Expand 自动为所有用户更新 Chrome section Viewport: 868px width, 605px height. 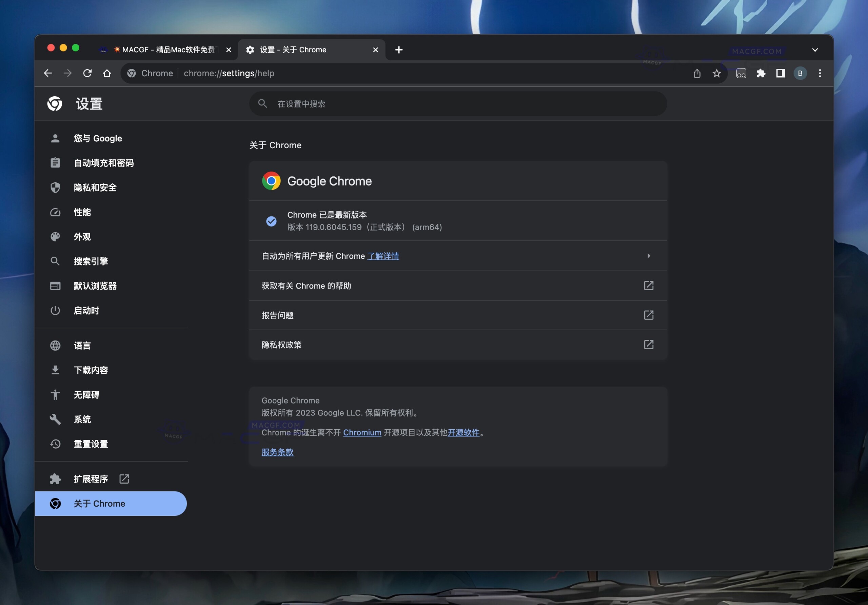pos(649,256)
